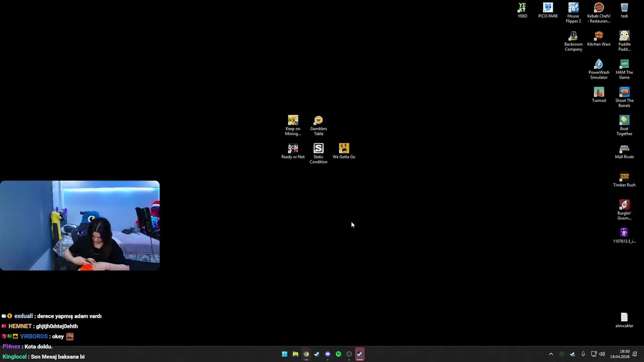Open the network settings tray icon

point(594,354)
